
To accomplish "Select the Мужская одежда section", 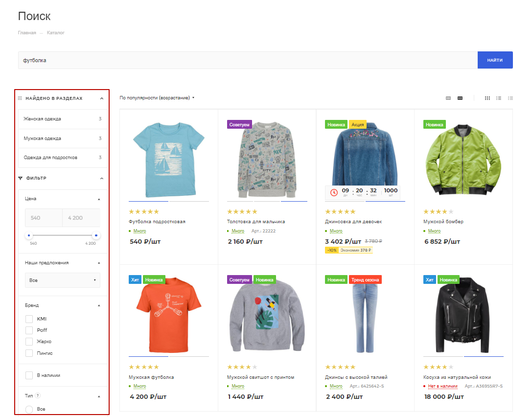I will [x=63, y=138].
